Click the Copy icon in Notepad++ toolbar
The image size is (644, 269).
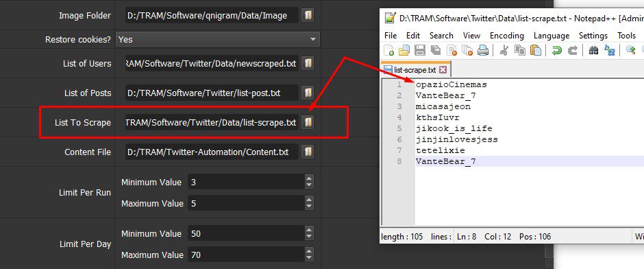coord(520,51)
